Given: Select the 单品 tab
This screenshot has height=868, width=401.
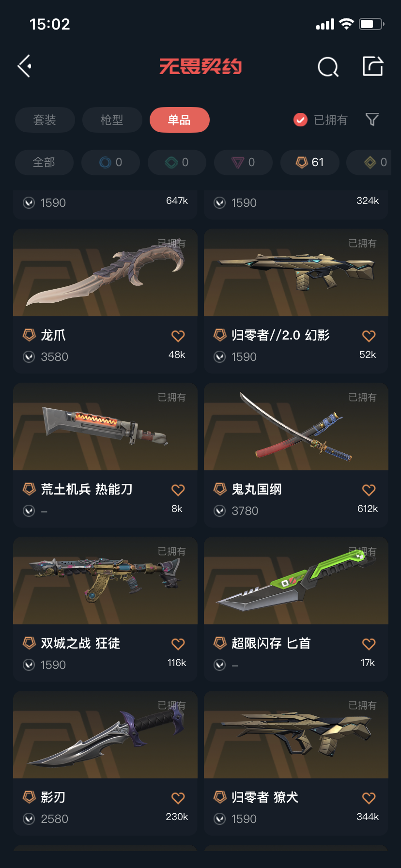Looking at the screenshot, I should tap(179, 120).
